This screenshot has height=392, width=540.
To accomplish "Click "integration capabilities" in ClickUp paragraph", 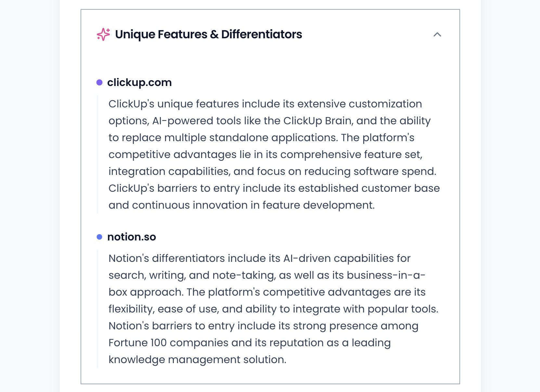I will pyautogui.click(x=169, y=171).
